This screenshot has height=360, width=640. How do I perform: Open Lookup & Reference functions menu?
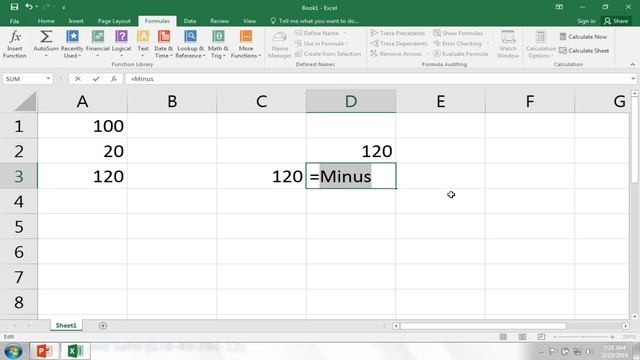[190, 44]
